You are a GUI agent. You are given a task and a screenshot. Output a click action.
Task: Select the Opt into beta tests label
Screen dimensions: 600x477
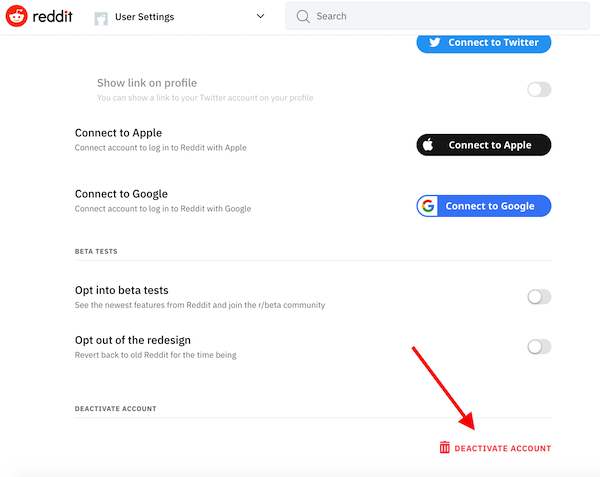pyautogui.click(x=122, y=290)
